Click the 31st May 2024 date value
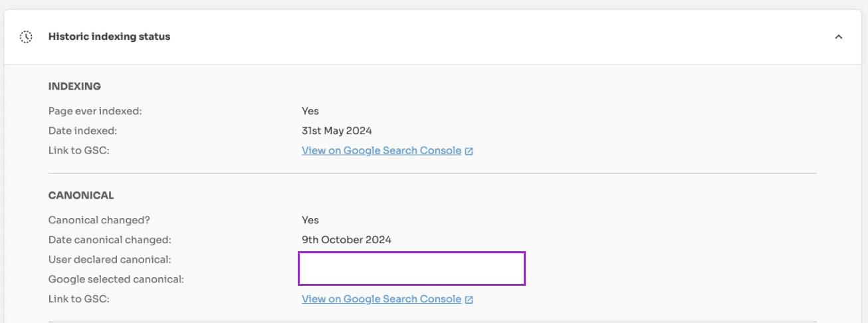Image resolution: width=868 pixels, height=323 pixels. pos(336,131)
